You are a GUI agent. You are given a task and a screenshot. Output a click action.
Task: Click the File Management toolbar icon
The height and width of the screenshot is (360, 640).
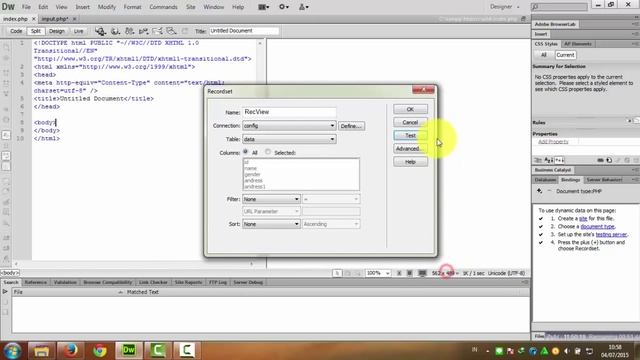[129, 31]
